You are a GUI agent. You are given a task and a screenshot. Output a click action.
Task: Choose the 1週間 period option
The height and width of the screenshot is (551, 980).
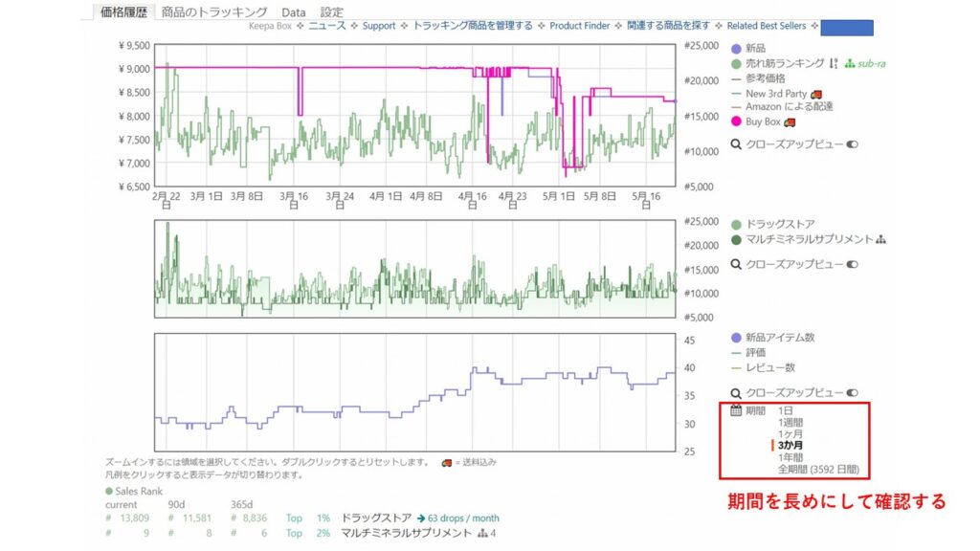(x=791, y=422)
